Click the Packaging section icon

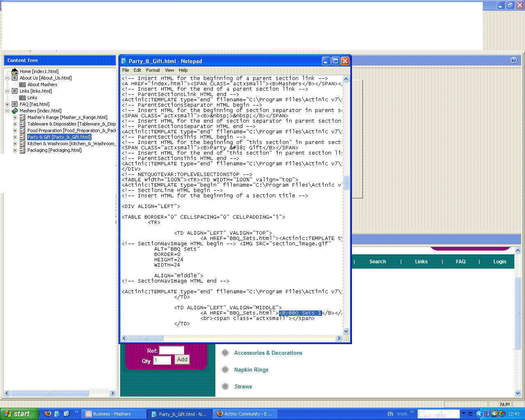click(23, 150)
